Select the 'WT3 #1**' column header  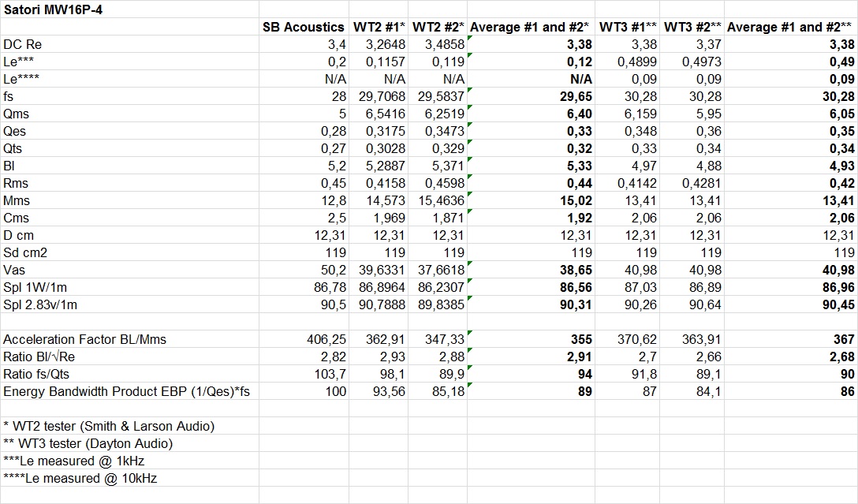coord(628,28)
